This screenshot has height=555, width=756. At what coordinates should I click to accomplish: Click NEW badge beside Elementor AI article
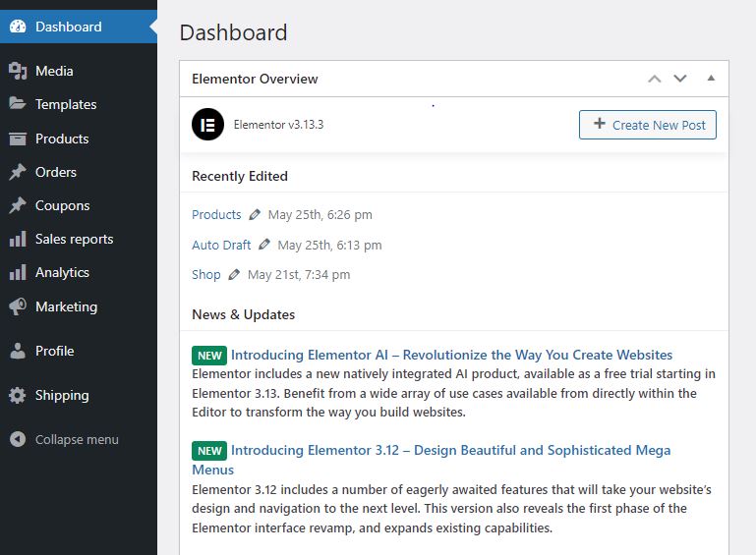tap(209, 356)
